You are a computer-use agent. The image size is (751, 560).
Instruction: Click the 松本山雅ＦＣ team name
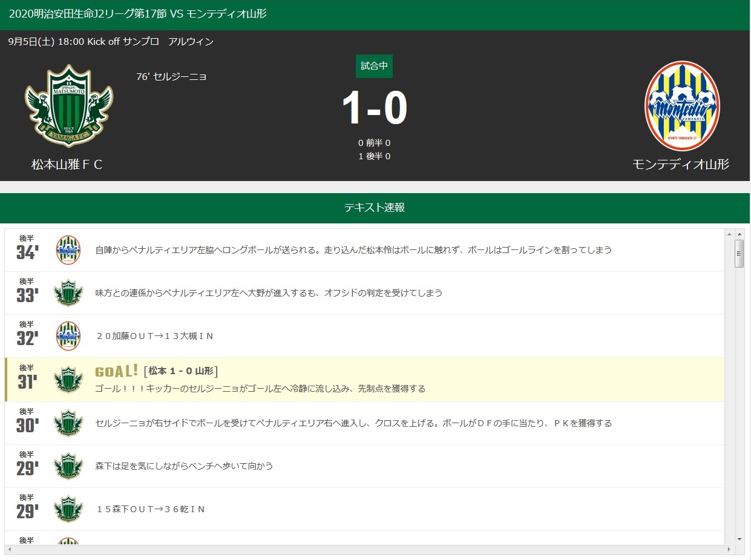pos(67,165)
